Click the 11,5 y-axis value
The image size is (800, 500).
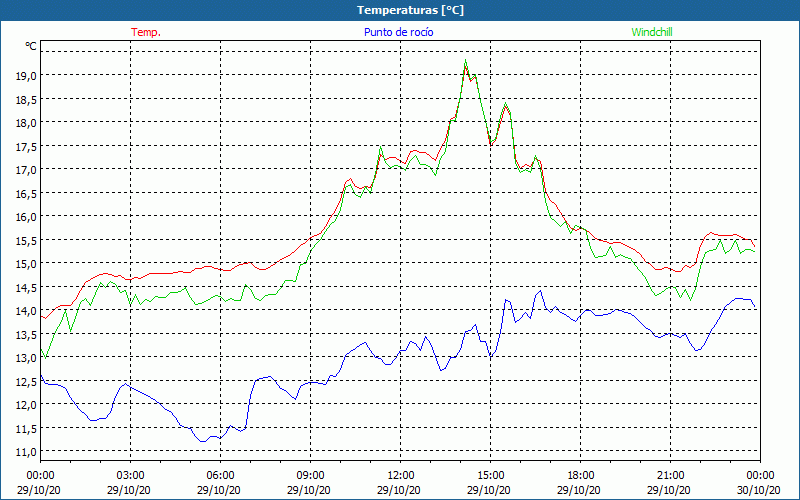tap(26, 428)
